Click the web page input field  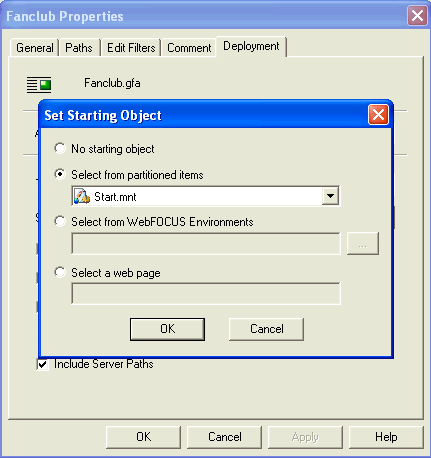(206, 293)
